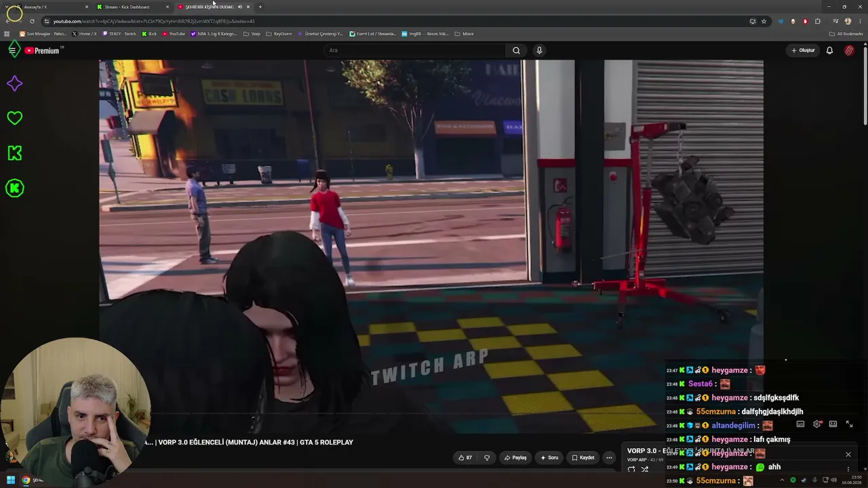Click the round green K badge overlay

[x=14, y=188]
